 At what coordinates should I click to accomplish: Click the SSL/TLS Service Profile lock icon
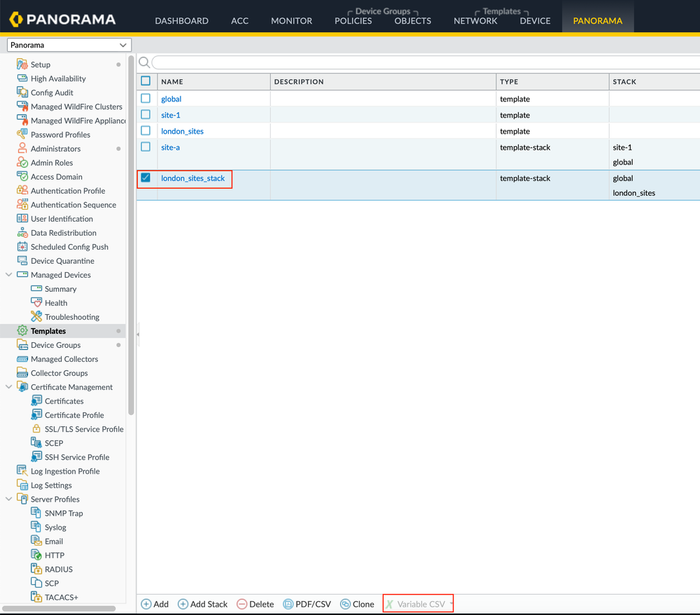pyautogui.click(x=36, y=429)
